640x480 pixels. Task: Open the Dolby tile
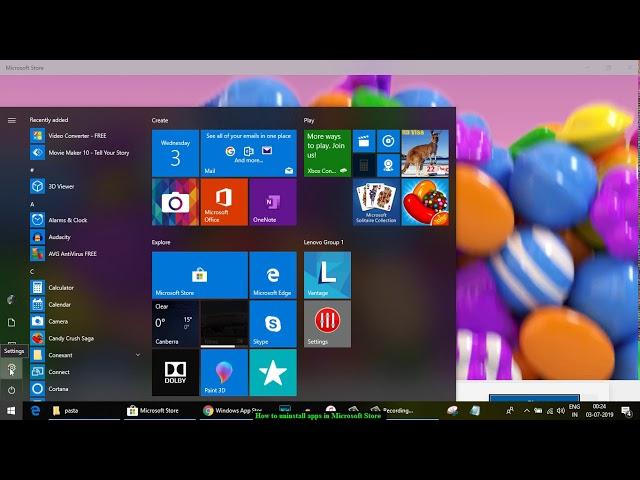coord(175,372)
